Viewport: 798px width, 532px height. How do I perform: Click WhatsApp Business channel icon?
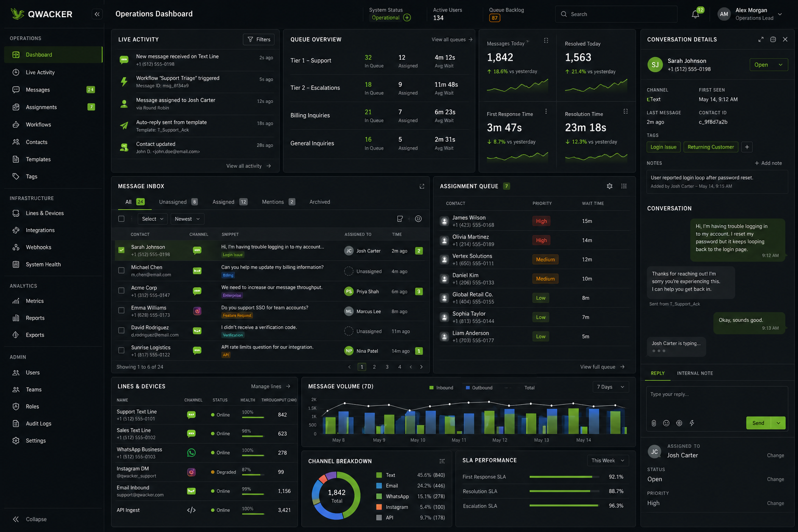point(191,453)
